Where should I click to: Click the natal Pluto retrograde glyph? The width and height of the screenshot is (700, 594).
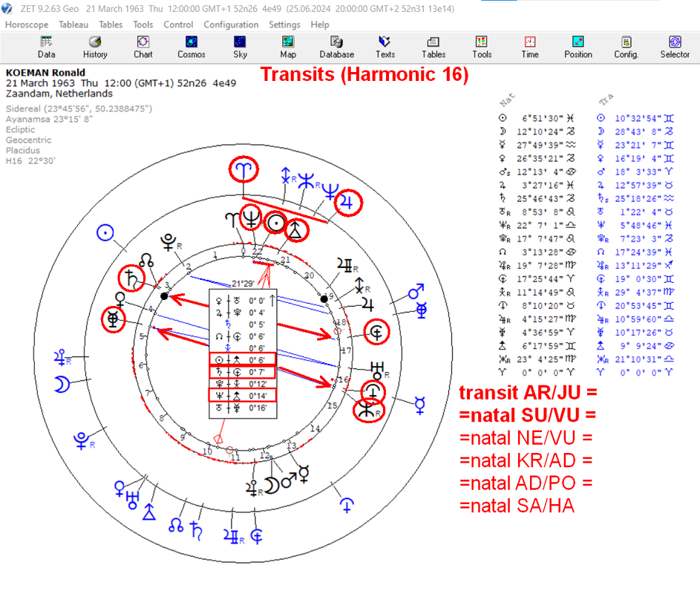[x=170, y=243]
